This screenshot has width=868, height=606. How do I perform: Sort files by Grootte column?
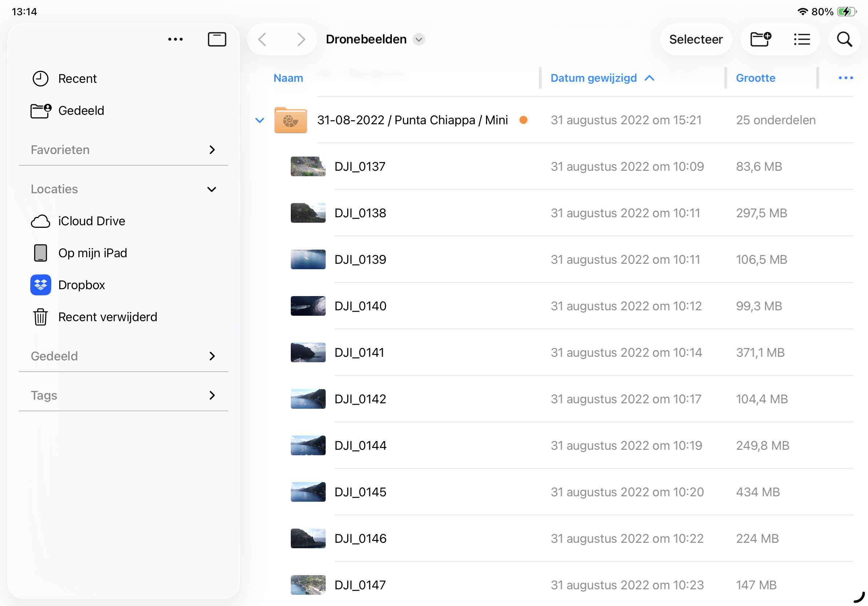[x=755, y=78]
